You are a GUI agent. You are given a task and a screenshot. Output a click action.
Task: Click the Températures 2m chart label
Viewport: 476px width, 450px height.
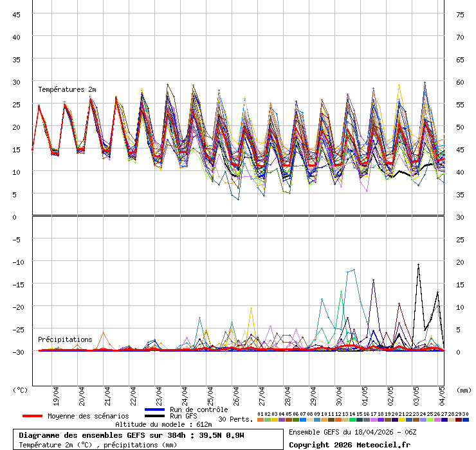click(x=67, y=89)
